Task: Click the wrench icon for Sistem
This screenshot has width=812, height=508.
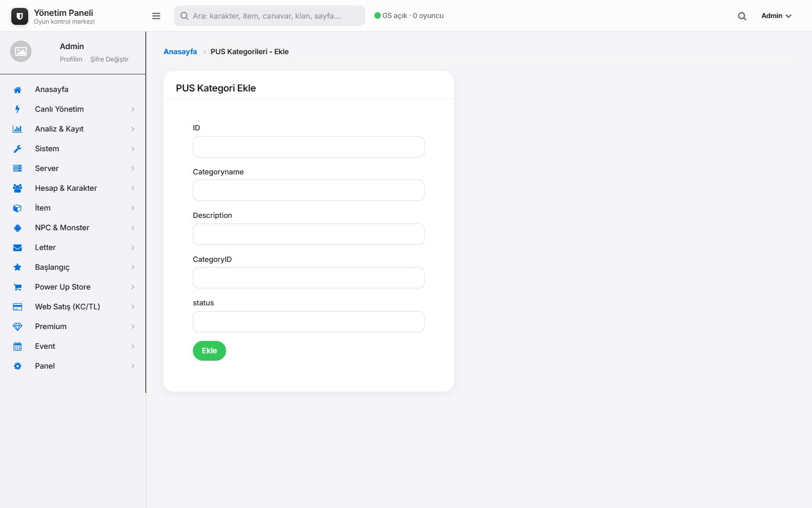Action: [17, 149]
